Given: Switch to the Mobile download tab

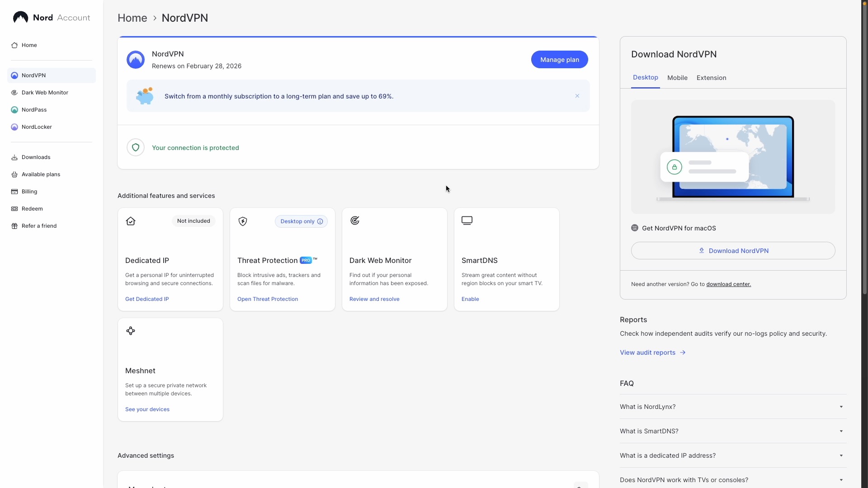Looking at the screenshot, I should (677, 78).
